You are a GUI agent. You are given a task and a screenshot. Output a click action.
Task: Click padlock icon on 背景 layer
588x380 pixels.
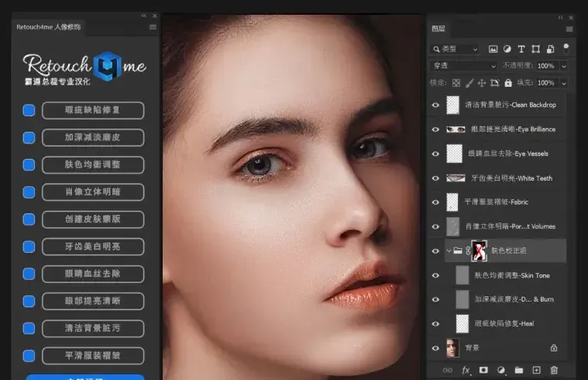coord(553,348)
